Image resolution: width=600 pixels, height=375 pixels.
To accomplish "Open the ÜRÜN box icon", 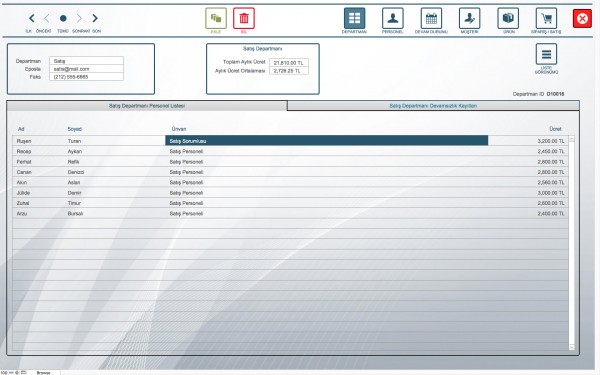I will point(508,18).
